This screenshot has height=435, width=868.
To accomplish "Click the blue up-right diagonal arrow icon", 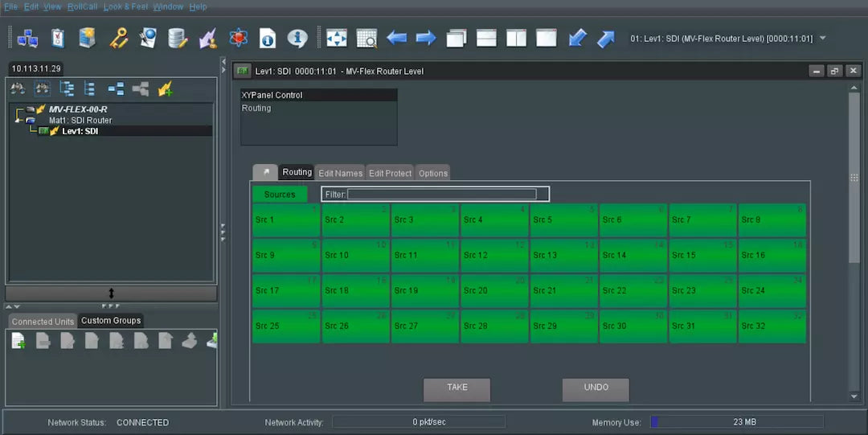I will 606,39.
